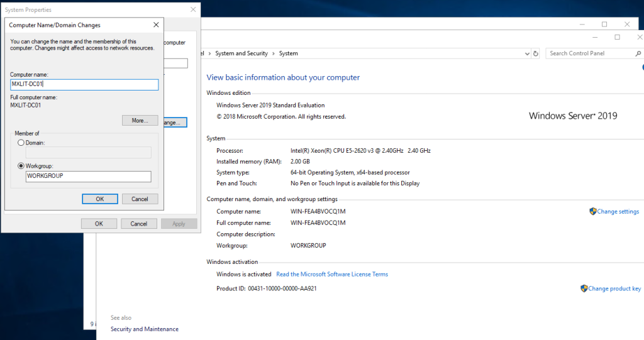Close the System Properties window with X
The height and width of the screenshot is (340, 644).
[192, 10]
